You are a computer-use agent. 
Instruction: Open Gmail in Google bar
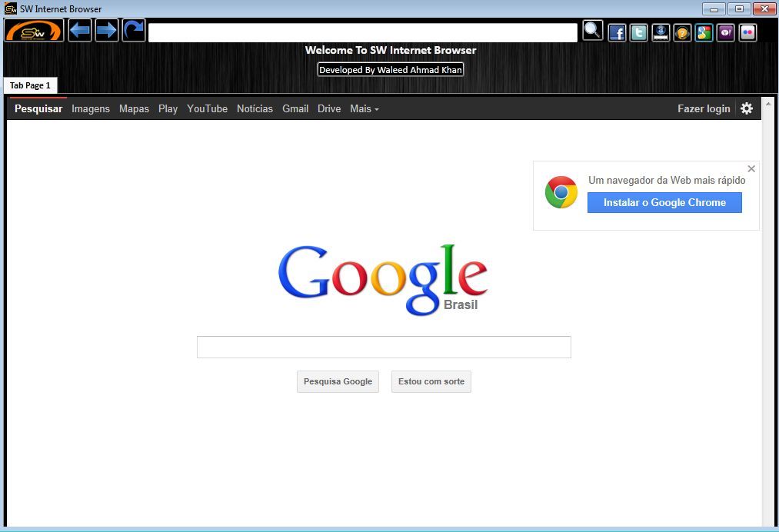point(295,108)
